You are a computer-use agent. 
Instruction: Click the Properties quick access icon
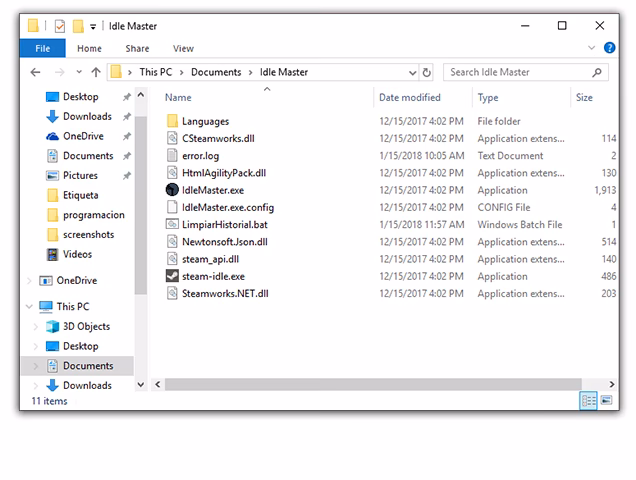click(60, 26)
